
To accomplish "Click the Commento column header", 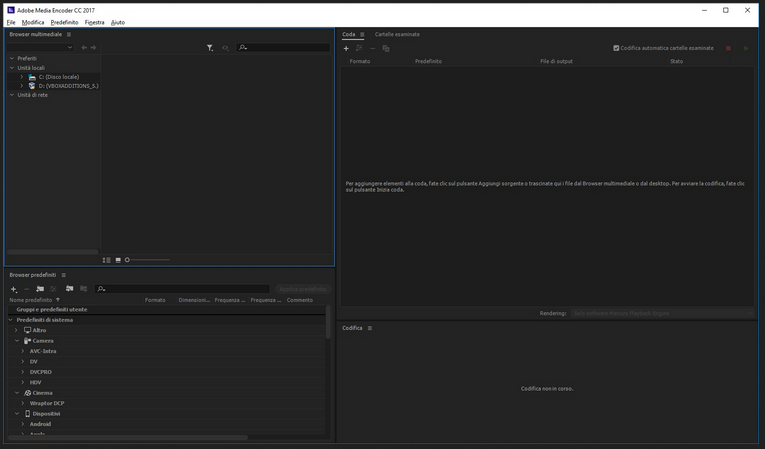I will coord(300,300).
